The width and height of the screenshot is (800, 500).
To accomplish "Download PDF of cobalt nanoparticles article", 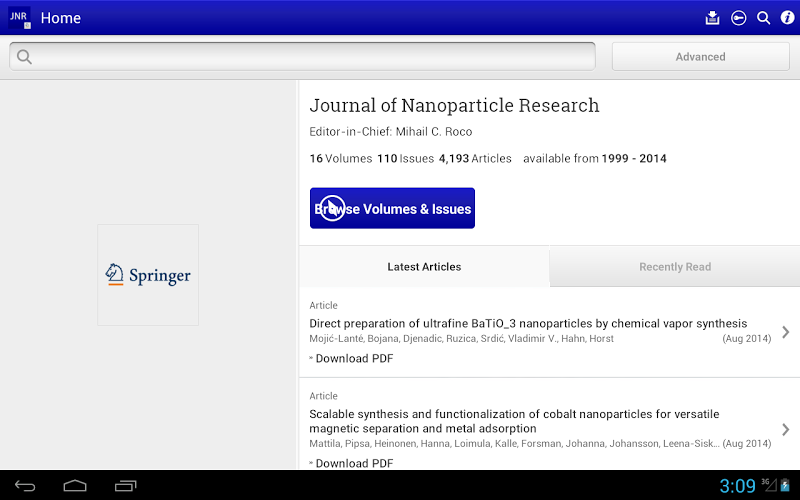I will click(354, 463).
